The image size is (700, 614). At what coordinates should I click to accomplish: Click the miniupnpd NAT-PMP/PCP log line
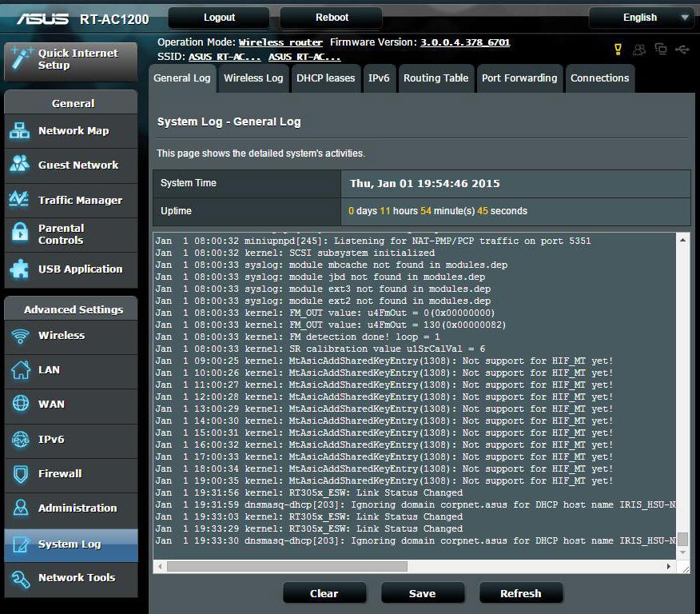click(x=373, y=241)
